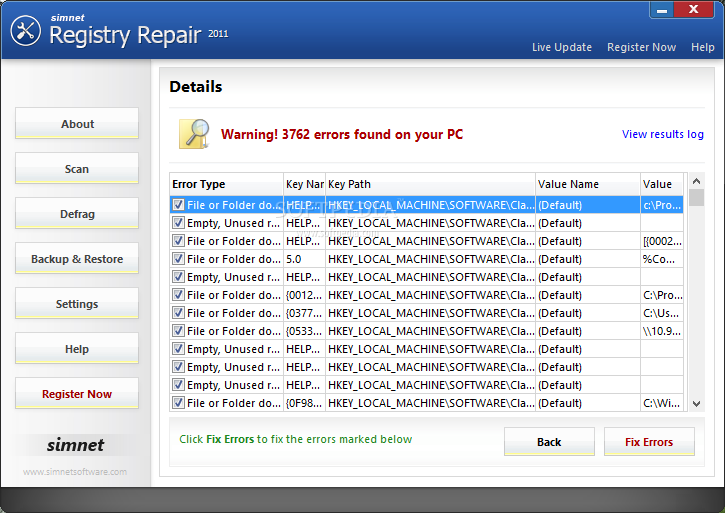Sort by the Key Name column header
The width and height of the screenshot is (725, 513).
(304, 184)
